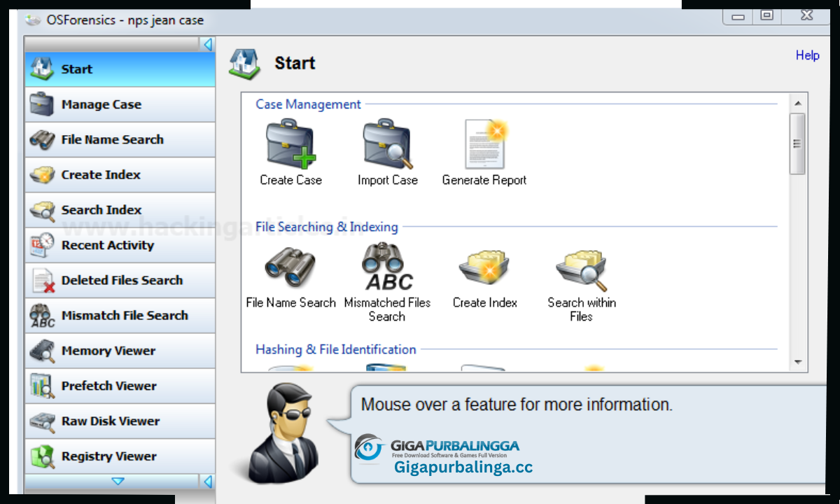Click the Generate Report document icon

[485, 143]
